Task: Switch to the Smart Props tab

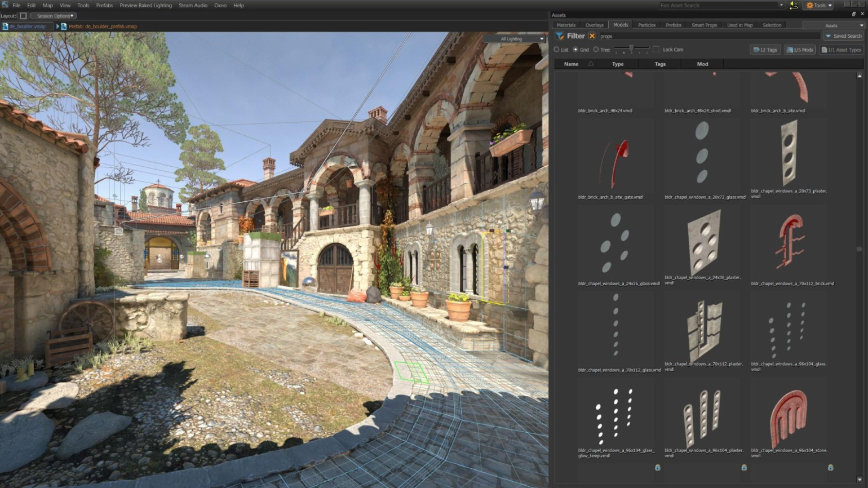Action: pyautogui.click(x=704, y=25)
